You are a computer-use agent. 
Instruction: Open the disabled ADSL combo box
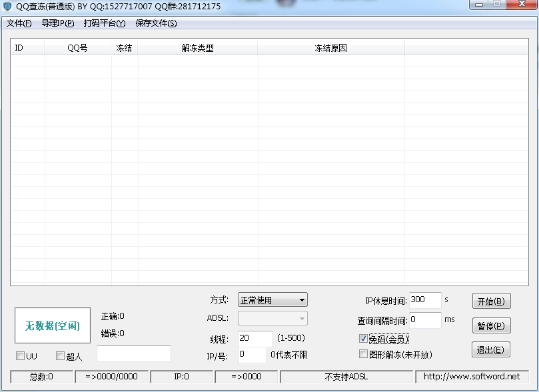(x=272, y=318)
